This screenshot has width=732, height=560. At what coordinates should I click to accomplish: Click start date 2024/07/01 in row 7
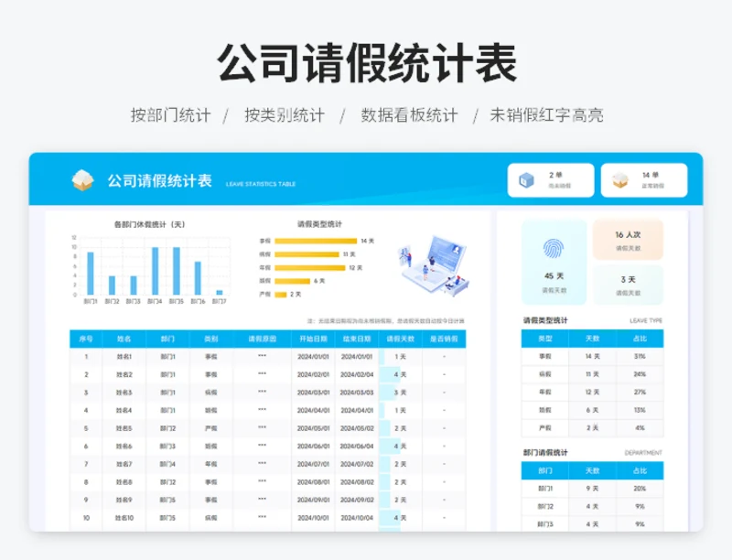point(313,464)
